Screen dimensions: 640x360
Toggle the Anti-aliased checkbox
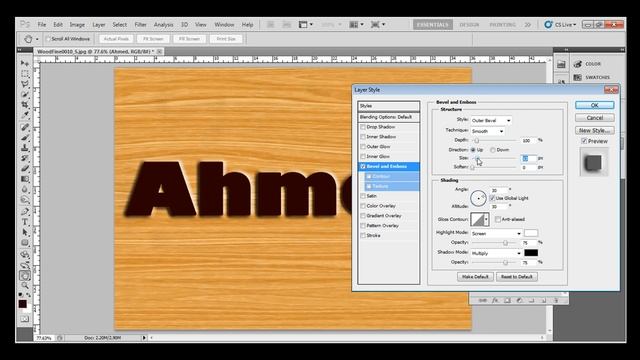click(498, 219)
